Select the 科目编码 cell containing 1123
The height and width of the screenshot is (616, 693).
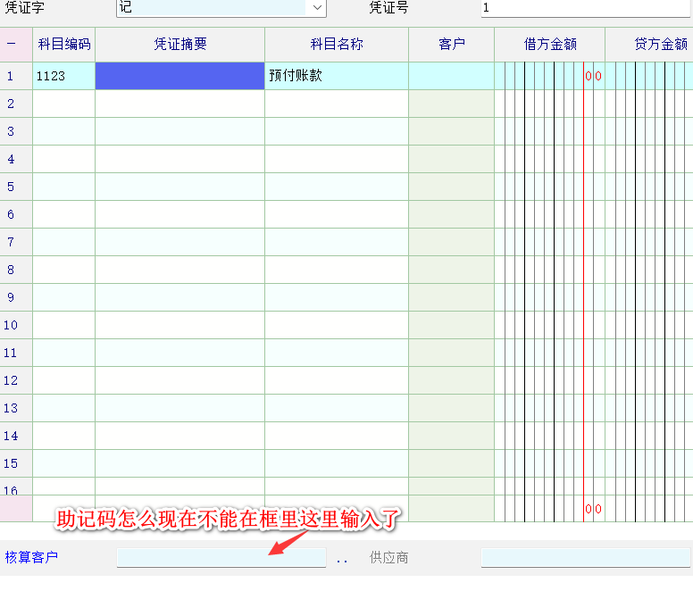(63, 76)
